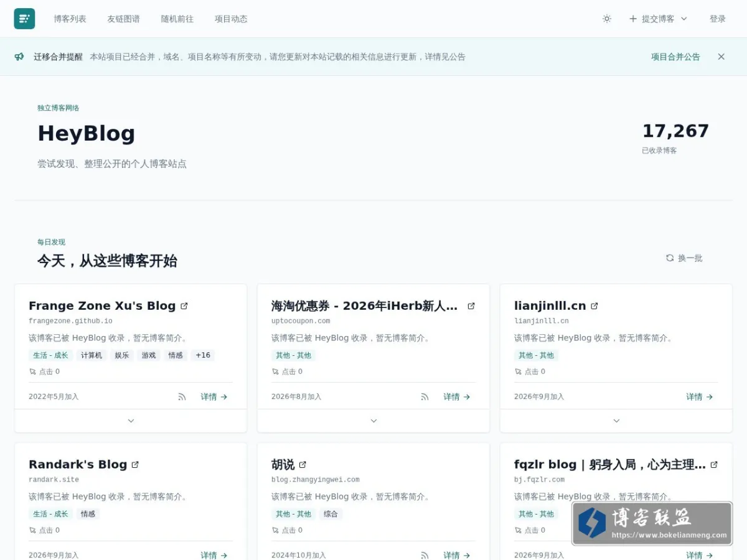Open external link icon for 海淘优惠券 blog
Screen dimensions: 747x560
(x=471, y=306)
